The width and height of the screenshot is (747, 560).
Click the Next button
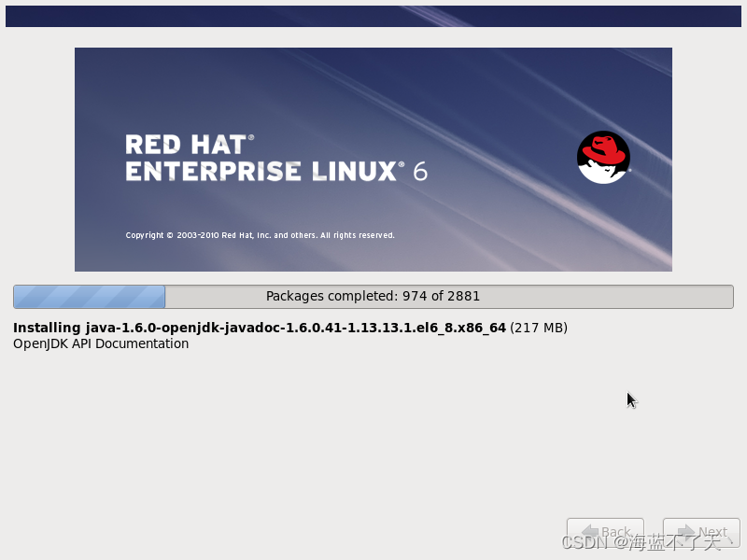coord(701,532)
